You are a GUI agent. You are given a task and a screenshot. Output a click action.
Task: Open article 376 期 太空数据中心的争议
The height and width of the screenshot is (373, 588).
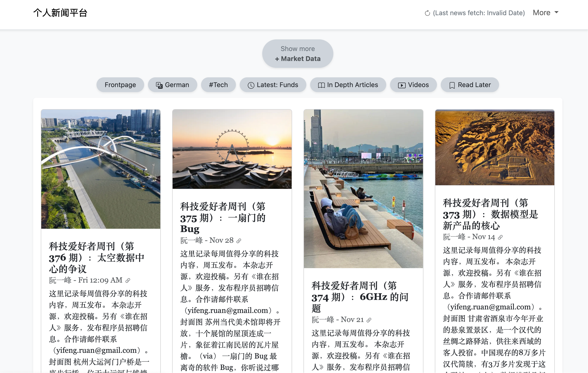[96, 258]
